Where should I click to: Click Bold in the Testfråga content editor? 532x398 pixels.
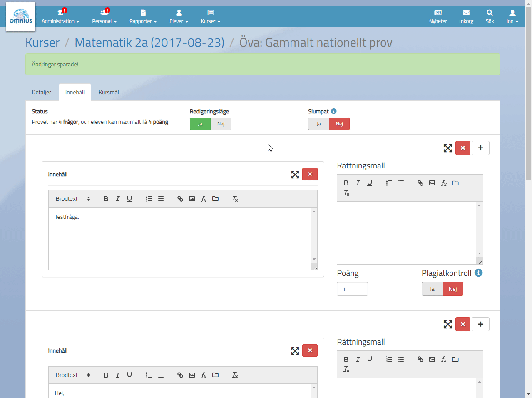tap(106, 199)
